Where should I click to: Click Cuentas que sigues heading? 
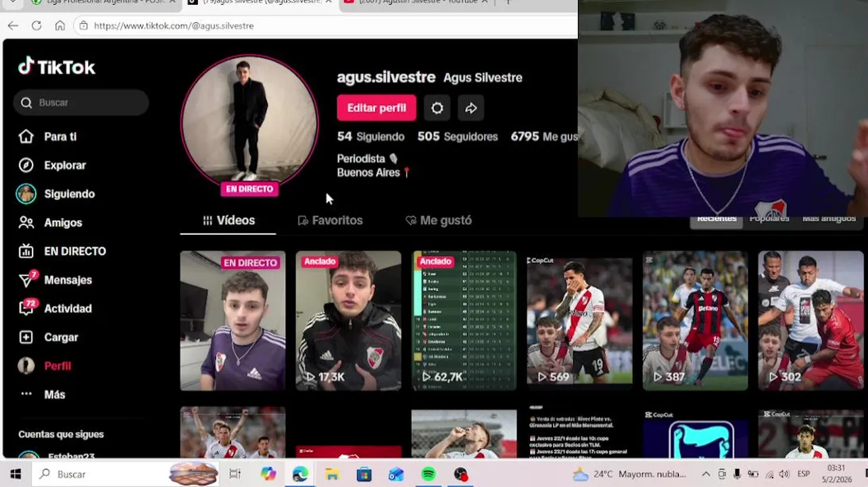click(61, 434)
